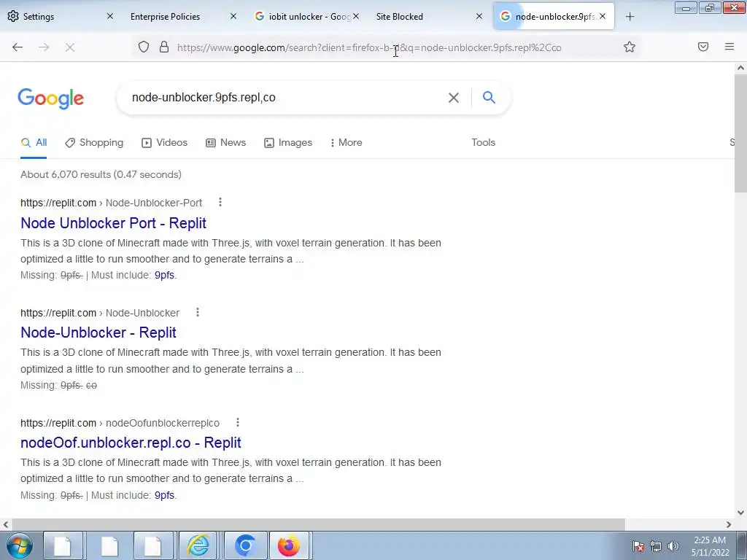Click the Firefox address bar URL
This screenshot has width=747, height=560.
click(x=369, y=47)
